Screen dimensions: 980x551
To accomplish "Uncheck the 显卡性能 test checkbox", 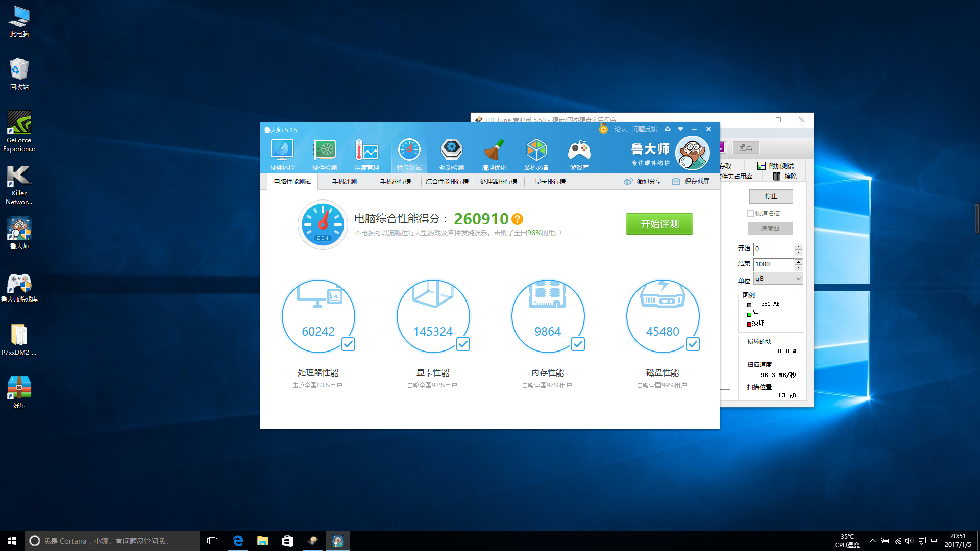I will (x=463, y=344).
